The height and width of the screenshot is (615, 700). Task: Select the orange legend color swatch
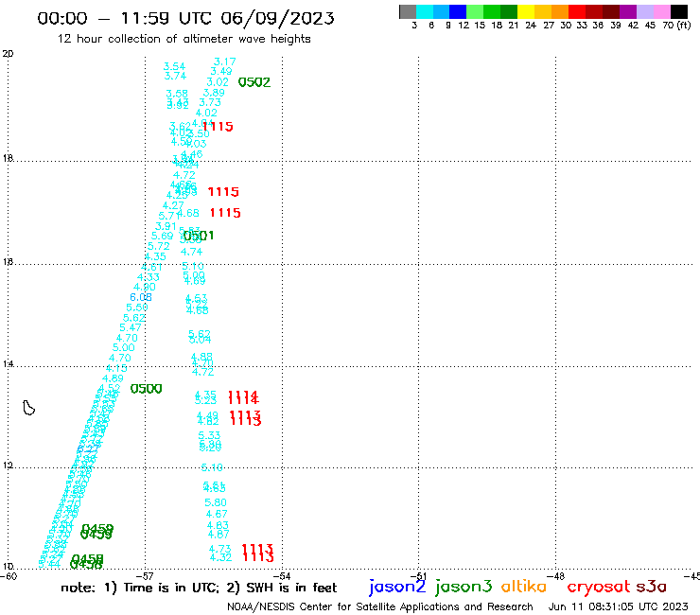coord(560,11)
